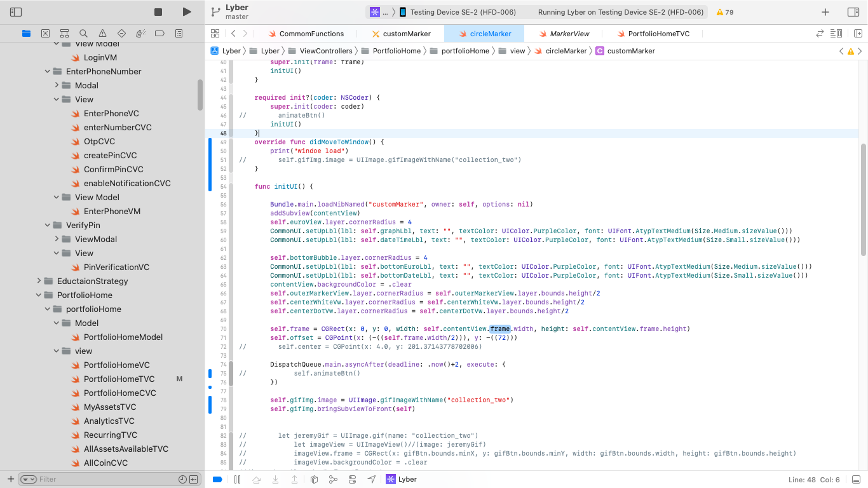Open the project navigator tab

[26, 33]
